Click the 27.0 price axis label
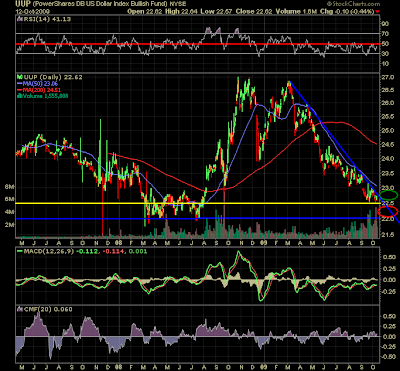Viewport: 400px width, 371px height. click(x=387, y=77)
